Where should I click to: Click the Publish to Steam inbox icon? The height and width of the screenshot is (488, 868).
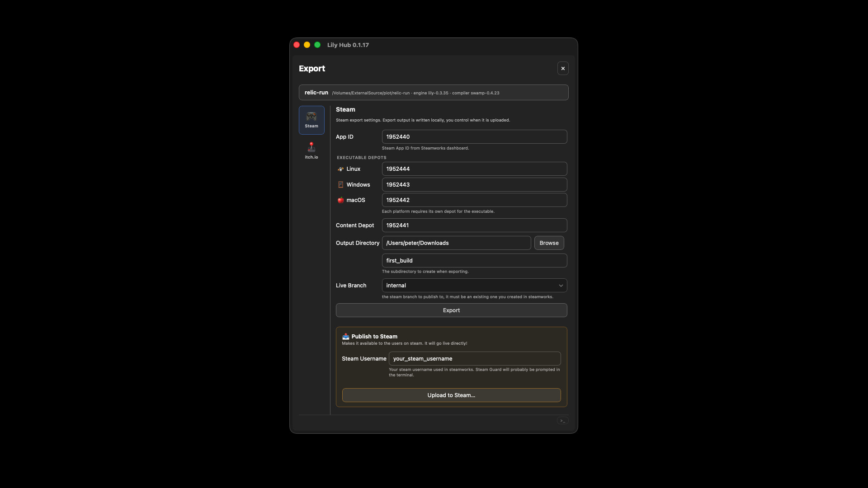346,336
